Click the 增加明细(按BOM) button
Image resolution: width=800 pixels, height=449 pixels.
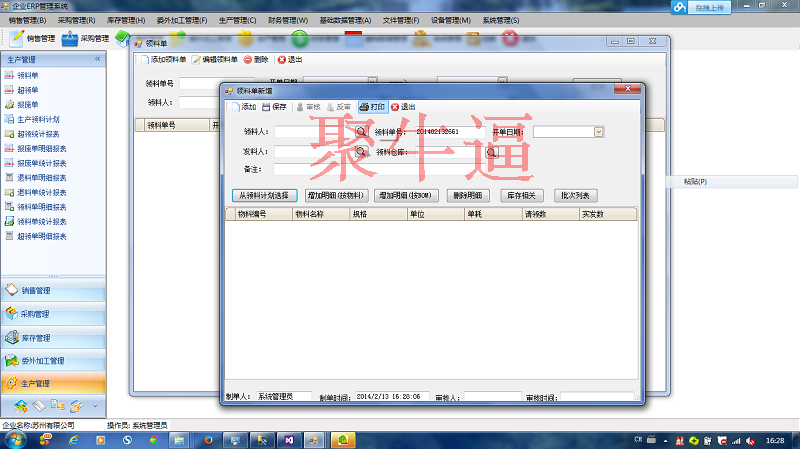pos(406,195)
